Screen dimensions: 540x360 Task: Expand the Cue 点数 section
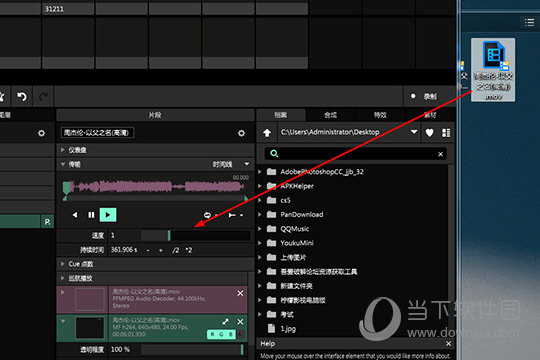click(62, 264)
